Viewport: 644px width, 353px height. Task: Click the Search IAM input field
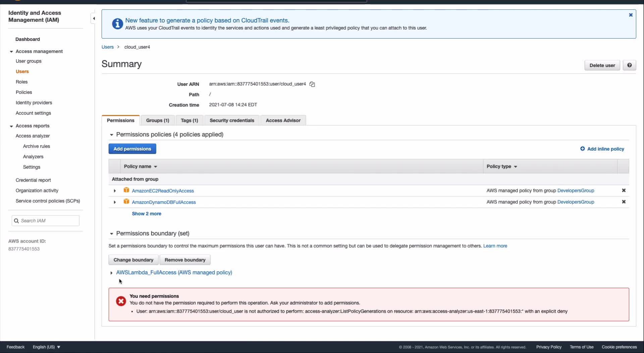click(x=46, y=221)
